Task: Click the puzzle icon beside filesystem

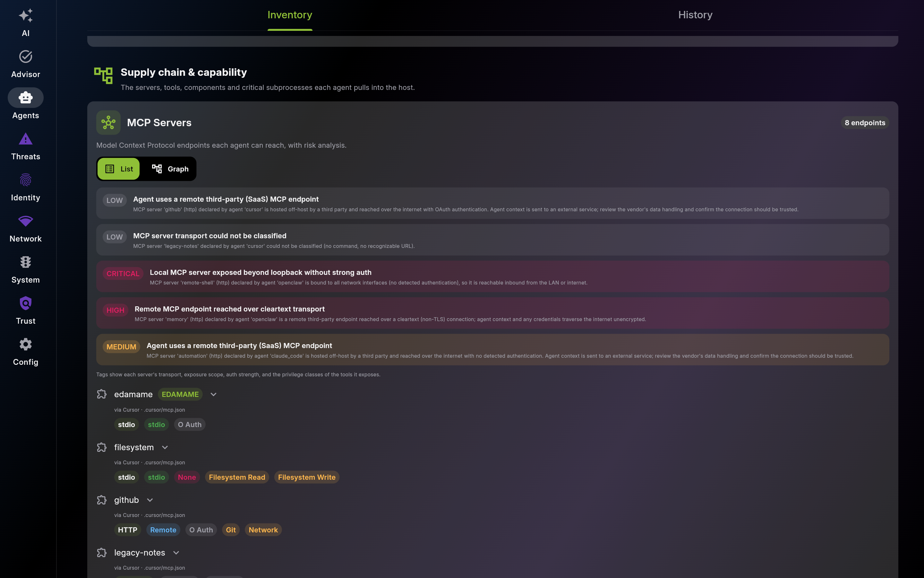Action: (x=102, y=447)
